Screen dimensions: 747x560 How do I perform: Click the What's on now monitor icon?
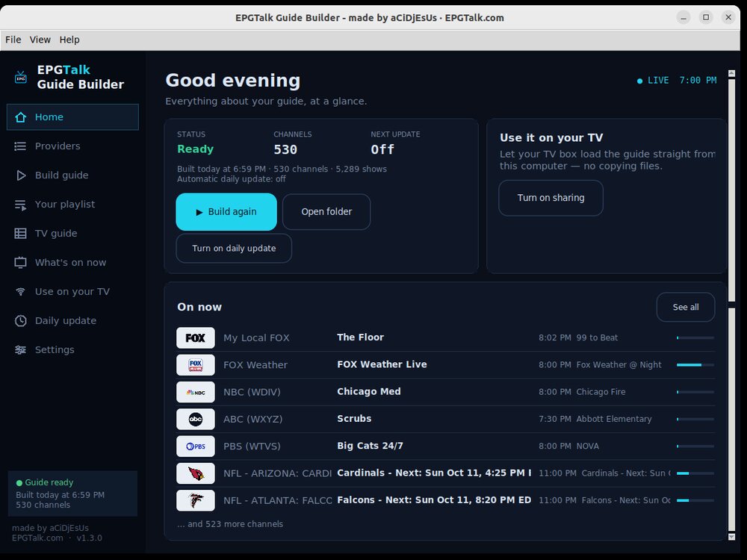pos(20,263)
